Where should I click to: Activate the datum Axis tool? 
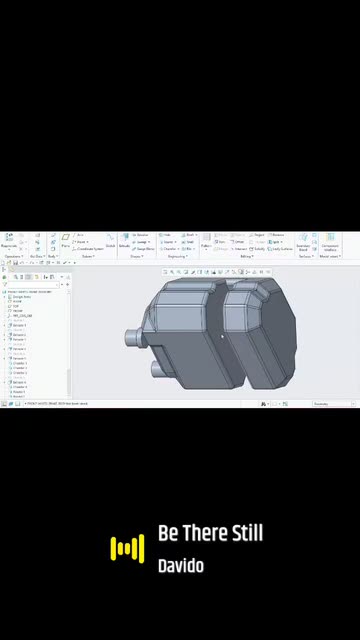click(x=78, y=235)
